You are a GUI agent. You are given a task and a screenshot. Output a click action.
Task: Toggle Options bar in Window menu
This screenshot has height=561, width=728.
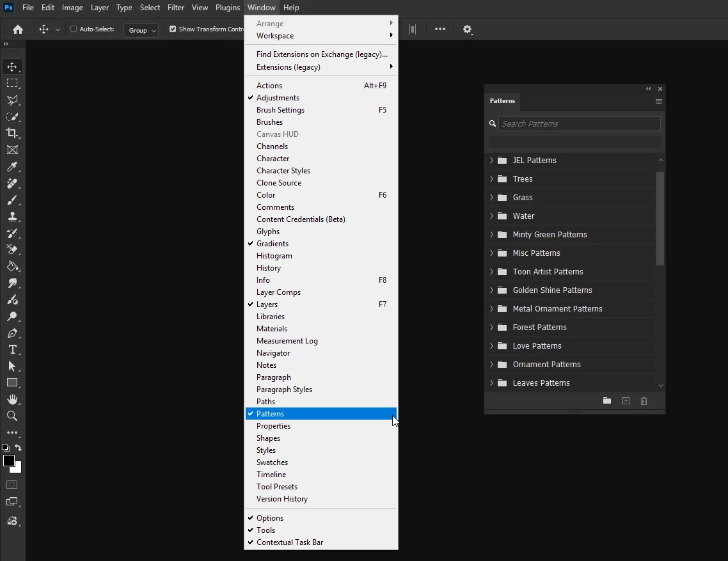321,518
